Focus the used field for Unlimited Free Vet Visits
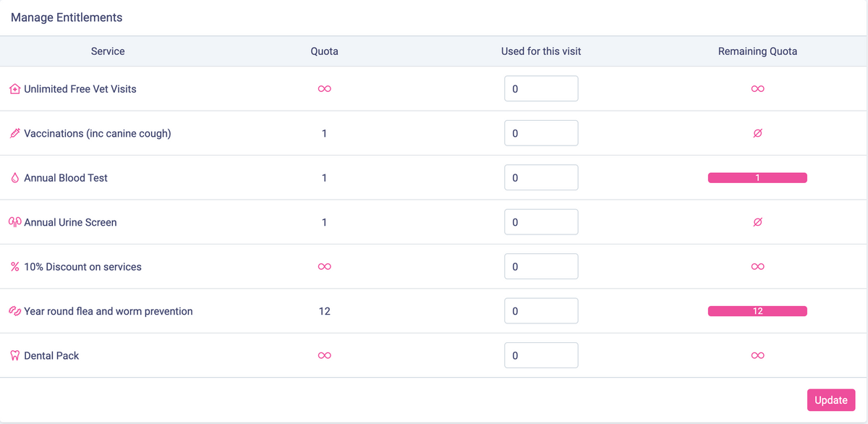Screen dimensions: 868x424 [x=541, y=89]
